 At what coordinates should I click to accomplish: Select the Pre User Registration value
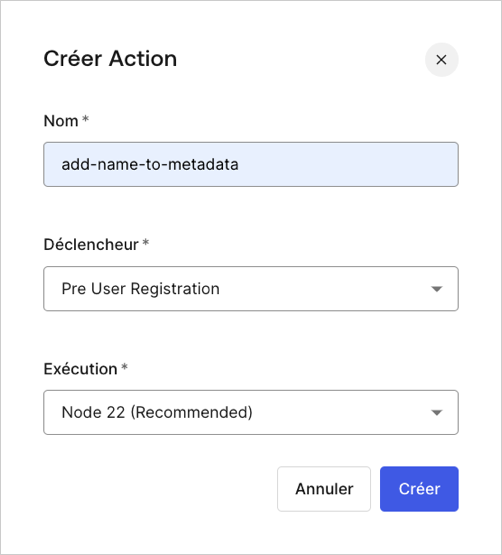[x=141, y=288]
